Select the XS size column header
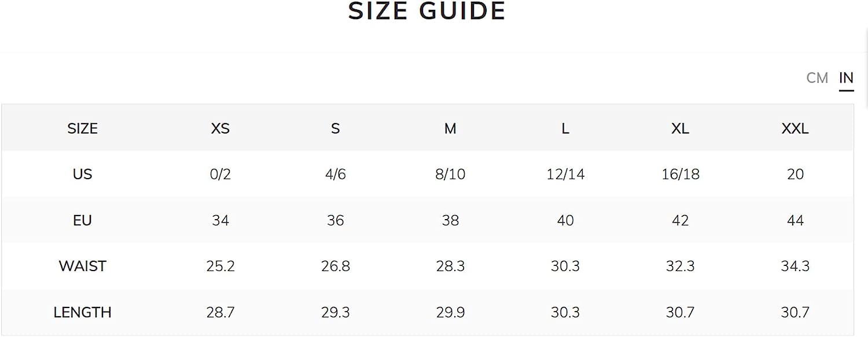This screenshot has height=337, width=868. click(x=220, y=128)
